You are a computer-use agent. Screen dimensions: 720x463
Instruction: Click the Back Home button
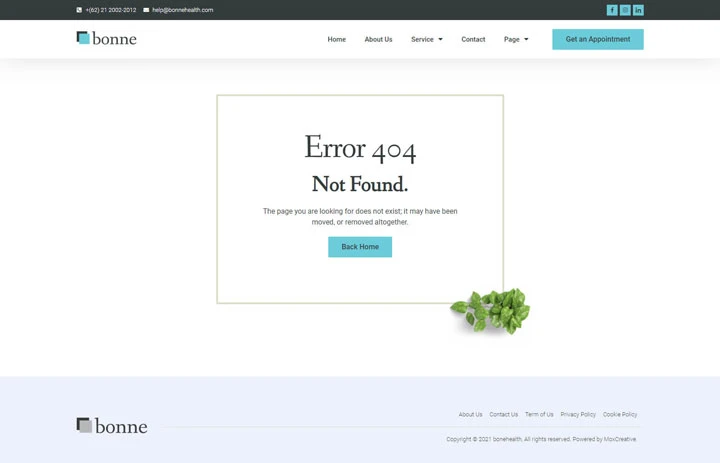click(x=360, y=247)
